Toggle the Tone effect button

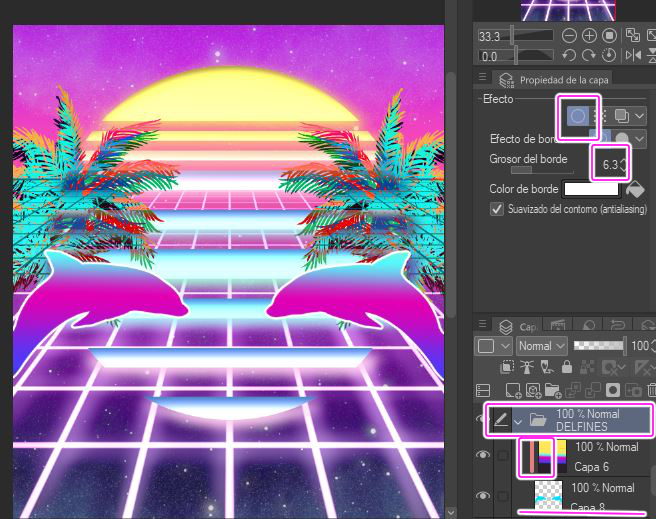[x=601, y=116]
